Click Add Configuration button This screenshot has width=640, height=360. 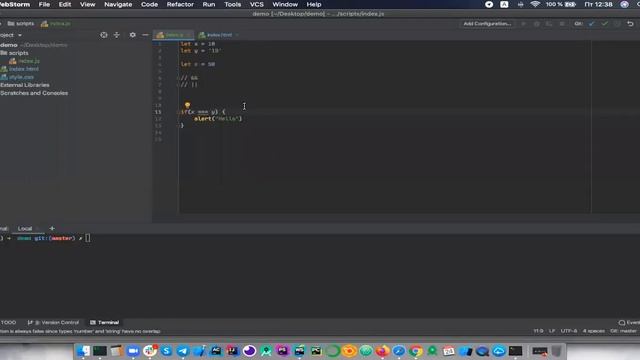[x=487, y=24]
